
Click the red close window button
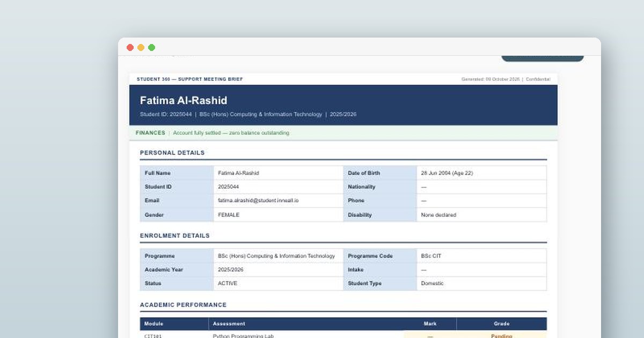130,47
